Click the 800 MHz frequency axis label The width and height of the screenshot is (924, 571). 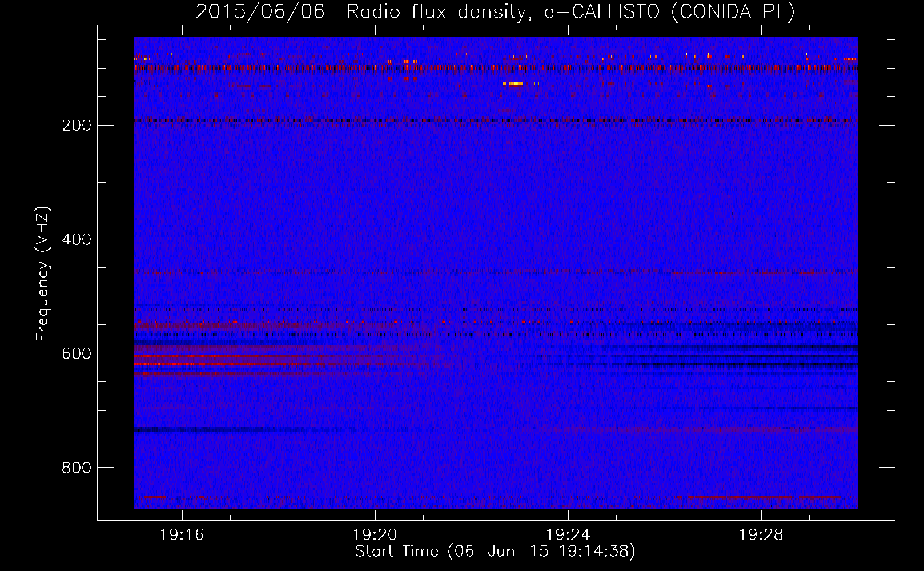[x=77, y=468]
